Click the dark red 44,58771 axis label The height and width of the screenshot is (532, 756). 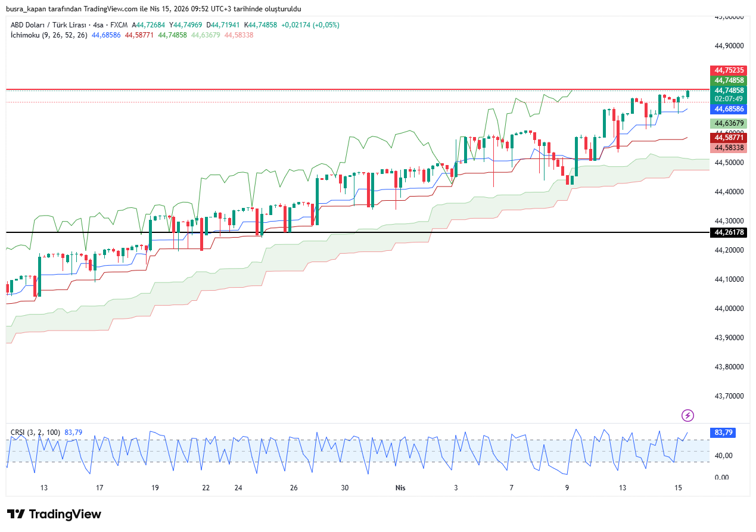729,138
